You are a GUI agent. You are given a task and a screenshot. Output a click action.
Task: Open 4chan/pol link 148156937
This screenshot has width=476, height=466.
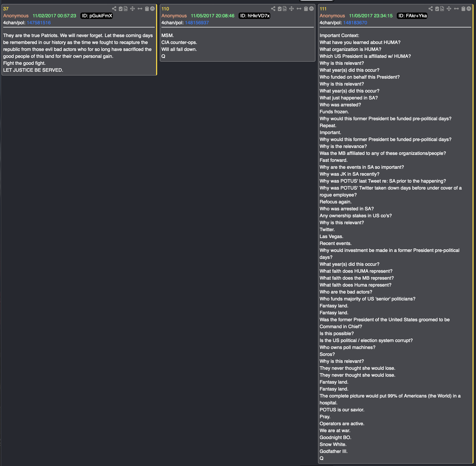(x=197, y=23)
